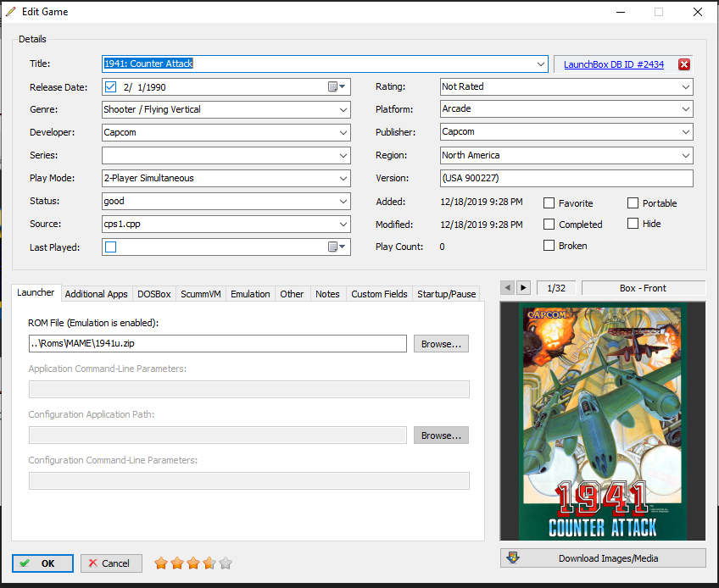Click the 1/32 image counter

556,288
